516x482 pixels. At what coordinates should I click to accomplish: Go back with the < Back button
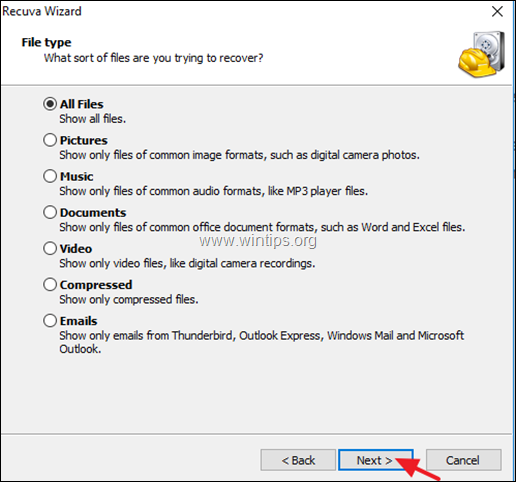[298, 460]
